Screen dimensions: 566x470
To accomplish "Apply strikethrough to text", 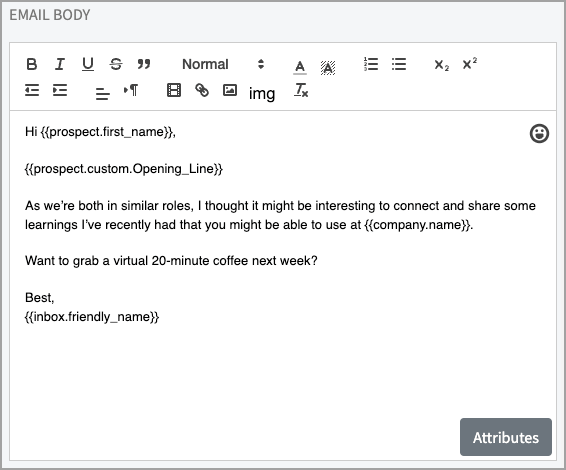I will [116, 64].
